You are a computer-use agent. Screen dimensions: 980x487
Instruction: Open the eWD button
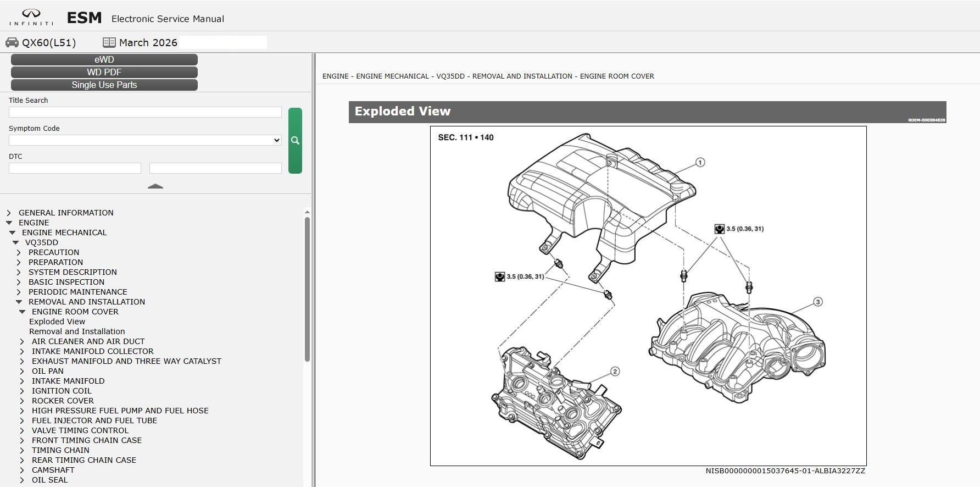click(x=104, y=59)
